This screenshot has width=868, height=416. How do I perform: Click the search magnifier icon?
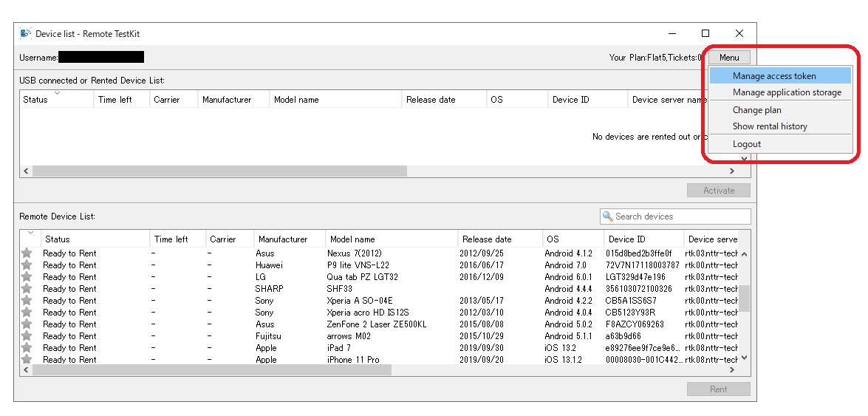click(608, 216)
